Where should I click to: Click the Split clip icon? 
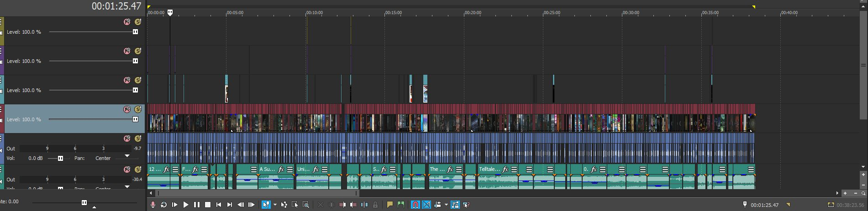click(x=364, y=205)
